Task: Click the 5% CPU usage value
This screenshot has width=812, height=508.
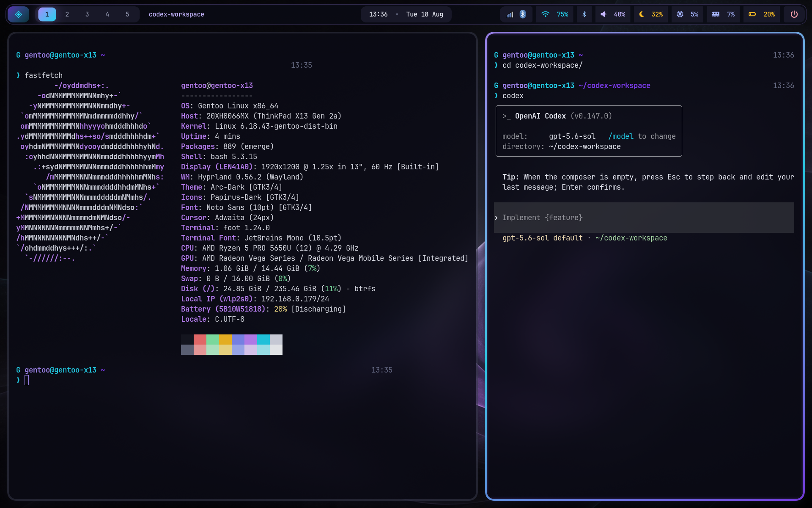Action: [x=694, y=14]
